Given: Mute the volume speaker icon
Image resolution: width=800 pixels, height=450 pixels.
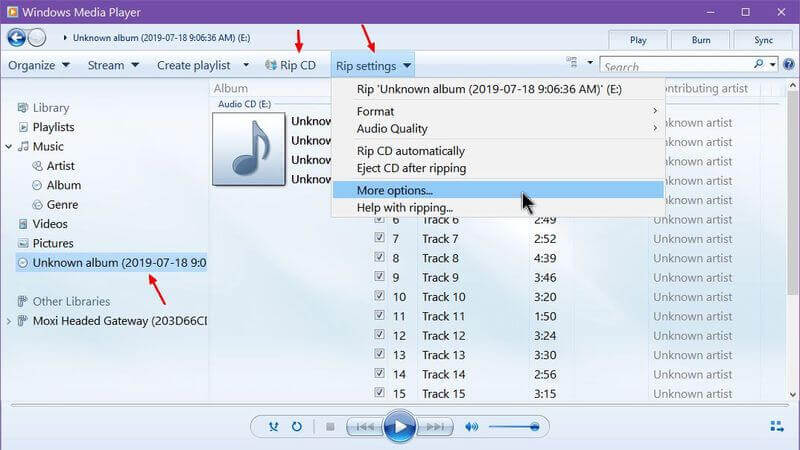Looking at the screenshot, I should [471, 427].
